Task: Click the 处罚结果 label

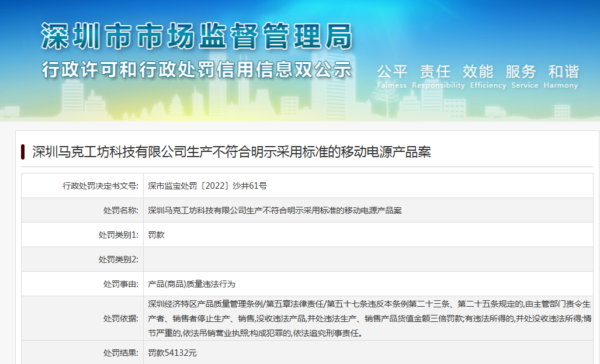Action: coord(120,353)
